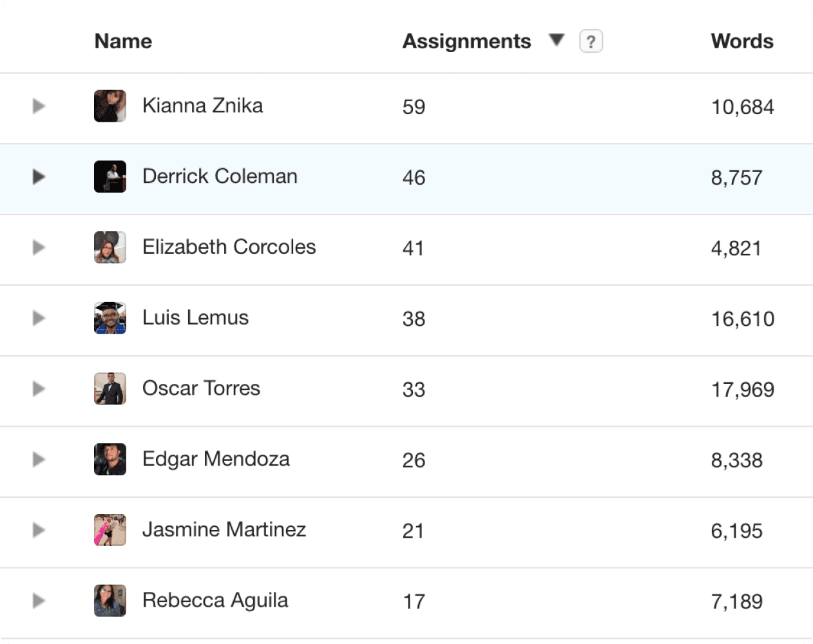Screen dimensions: 813x644
Task: Select Oscar Torres name text
Action: (x=201, y=388)
